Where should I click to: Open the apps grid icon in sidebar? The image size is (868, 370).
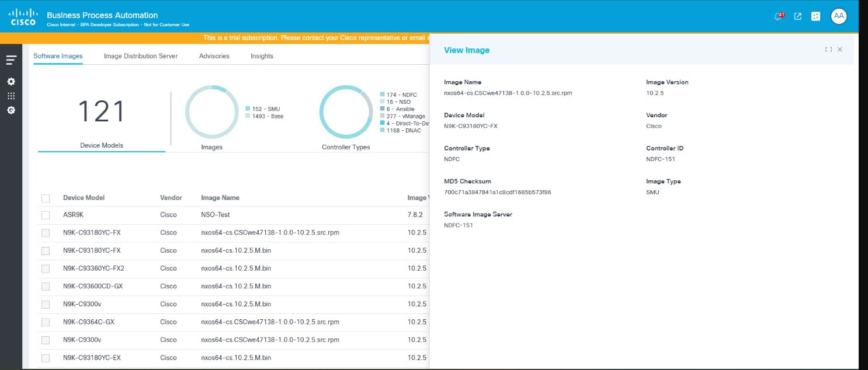point(11,96)
